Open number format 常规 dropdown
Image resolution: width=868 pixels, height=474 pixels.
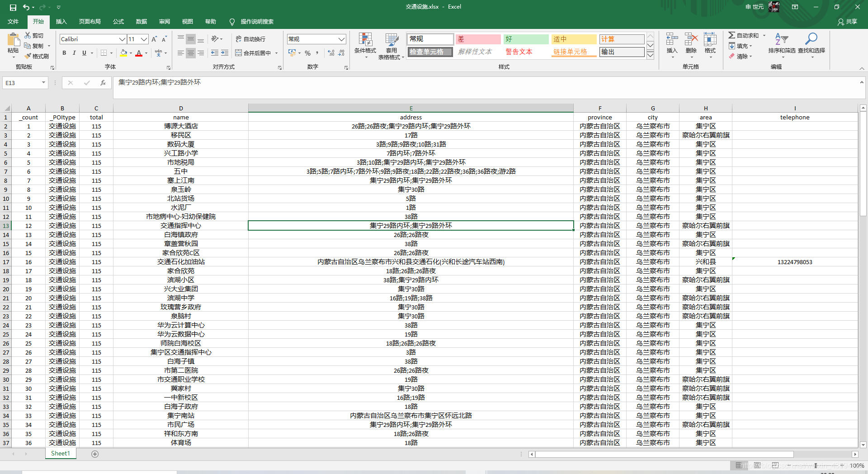click(x=342, y=39)
